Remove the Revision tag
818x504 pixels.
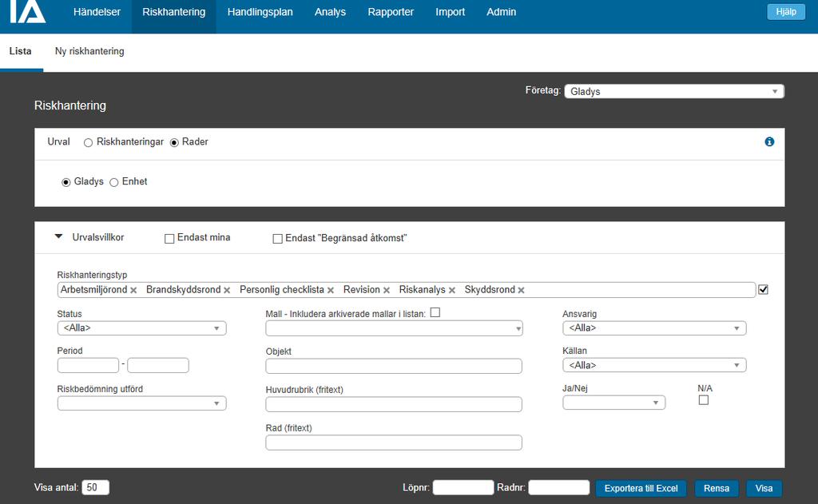pos(386,290)
